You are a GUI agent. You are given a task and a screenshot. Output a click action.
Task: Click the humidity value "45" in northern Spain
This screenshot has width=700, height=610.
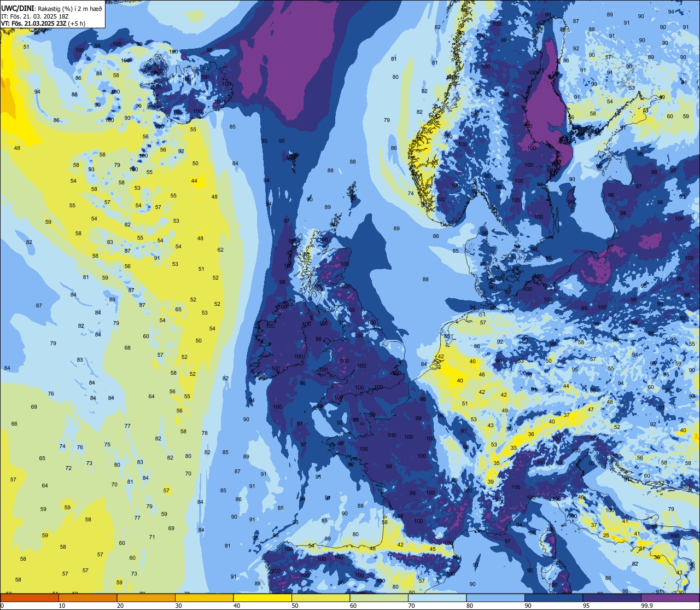pyautogui.click(x=433, y=549)
